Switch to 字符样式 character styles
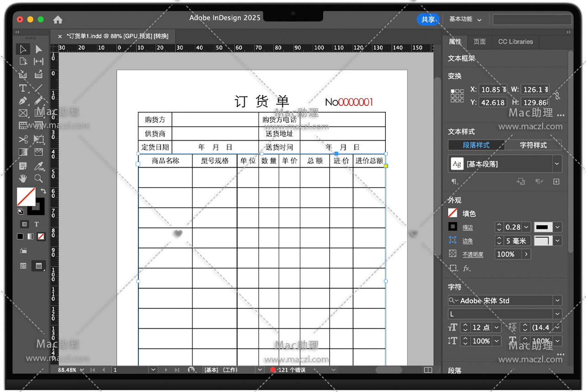The height and width of the screenshot is (392, 586). [533, 145]
